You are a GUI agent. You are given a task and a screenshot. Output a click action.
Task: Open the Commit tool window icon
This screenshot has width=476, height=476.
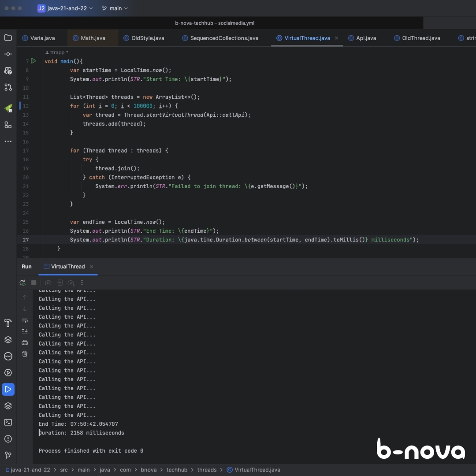(x=8, y=54)
